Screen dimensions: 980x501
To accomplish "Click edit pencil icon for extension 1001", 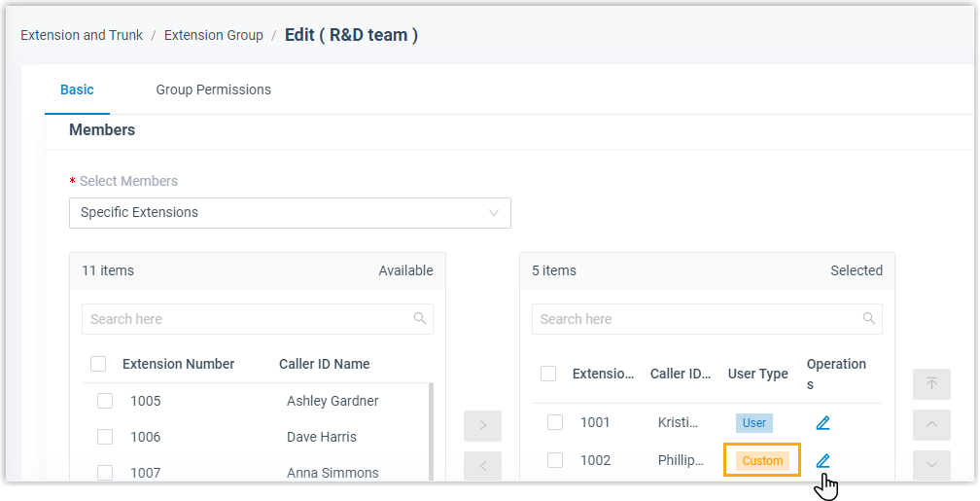I will 822,422.
